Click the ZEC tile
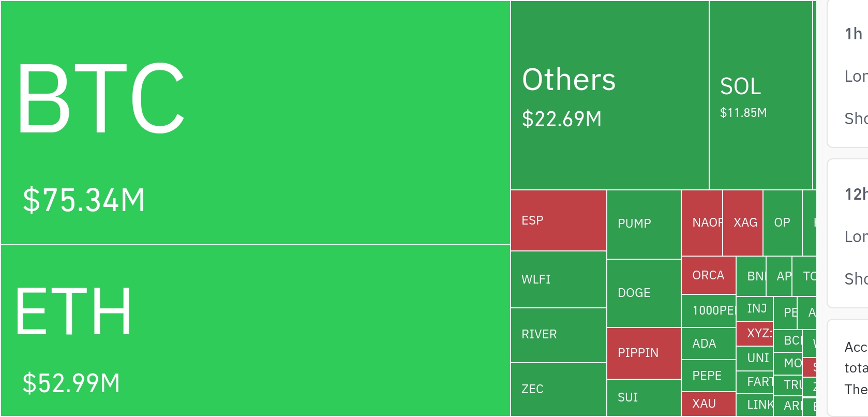 tap(558, 389)
